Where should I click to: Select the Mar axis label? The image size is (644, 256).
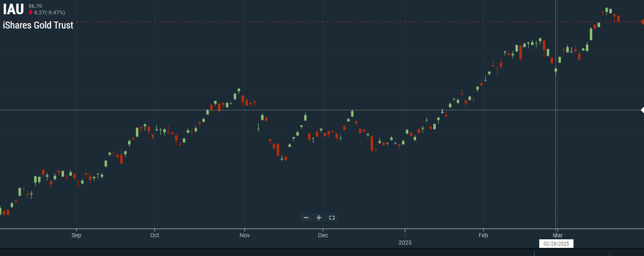(x=558, y=235)
